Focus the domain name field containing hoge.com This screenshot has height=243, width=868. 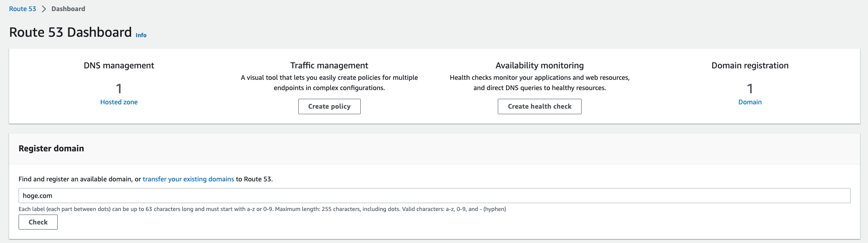[434, 196]
